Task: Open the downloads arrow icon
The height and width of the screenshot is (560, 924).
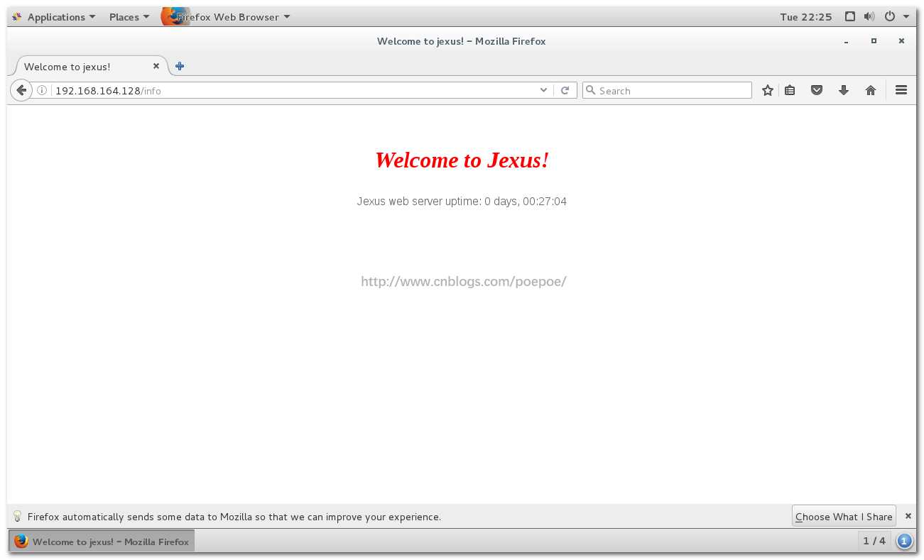Action: (x=844, y=90)
